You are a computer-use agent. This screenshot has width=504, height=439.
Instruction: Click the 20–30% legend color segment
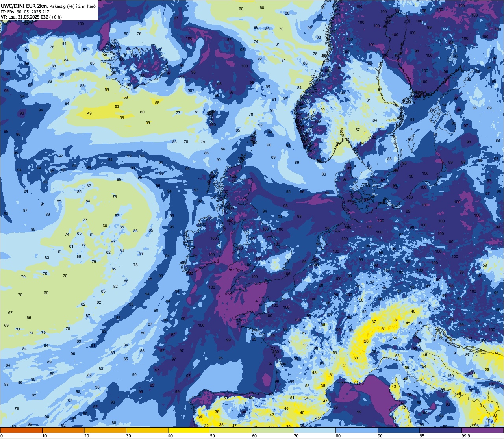pyautogui.click(x=105, y=430)
